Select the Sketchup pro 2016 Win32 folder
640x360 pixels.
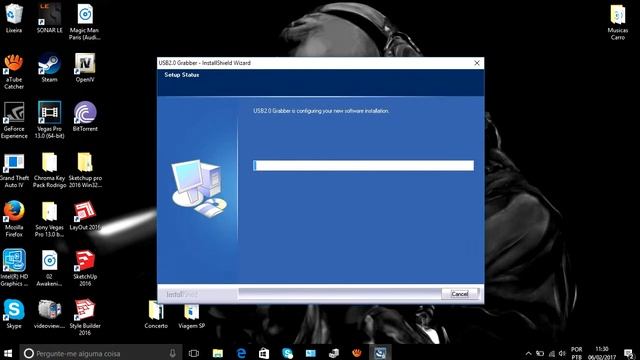click(x=85, y=170)
